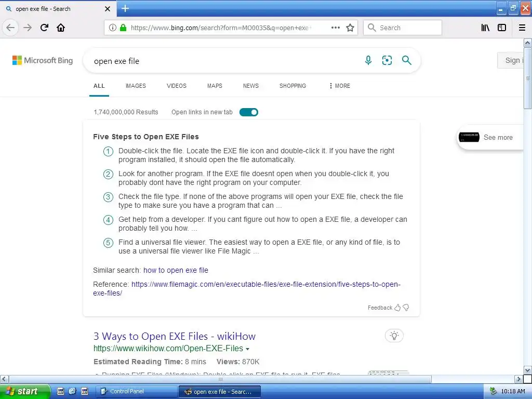Click vertical scrollbar up arrow
Image resolution: width=532 pixels, height=399 pixels.
click(x=528, y=43)
